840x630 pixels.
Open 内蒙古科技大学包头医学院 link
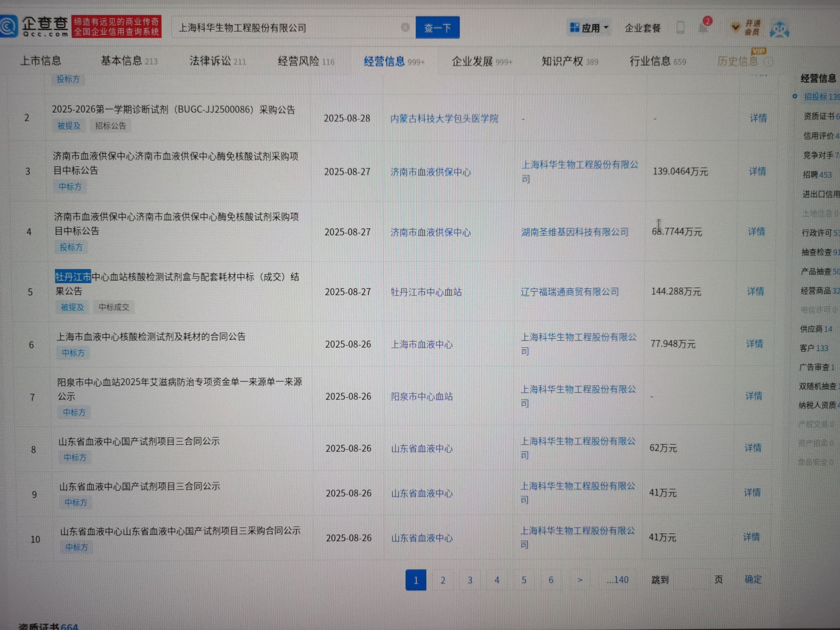tap(444, 118)
